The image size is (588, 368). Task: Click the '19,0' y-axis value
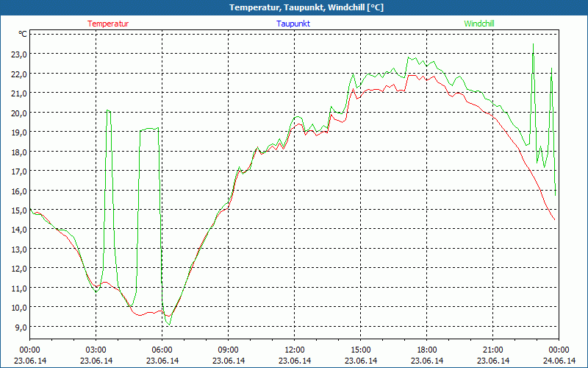pyautogui.click(x=19, y=132)
